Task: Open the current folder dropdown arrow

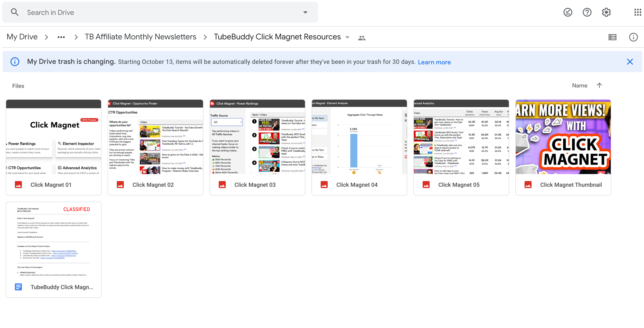Action: [348, 37]
